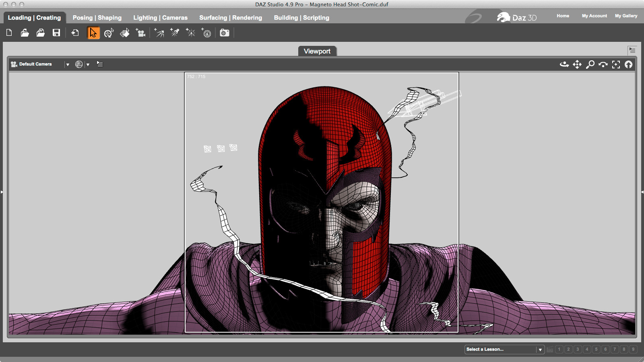This screenshot has width=644, height=362.
Task: Click lesson step 5 button
Action: 596,349
